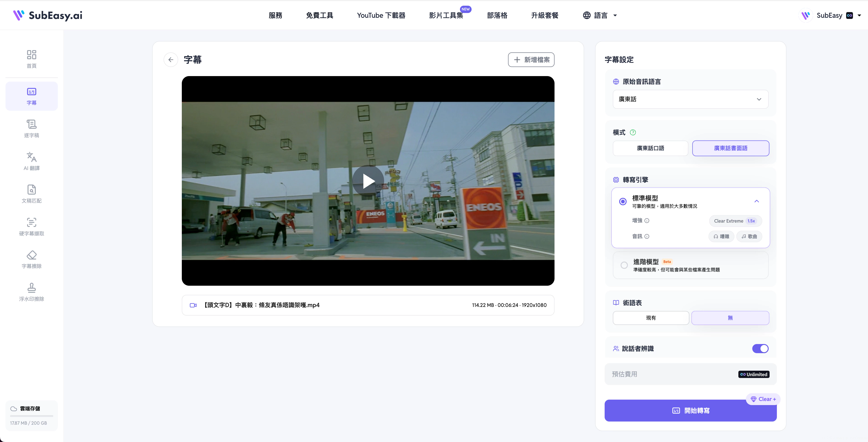Click the 轉寫引擎 chip icon
Viewport: 868px width, 442px height.
coord(616,180)
